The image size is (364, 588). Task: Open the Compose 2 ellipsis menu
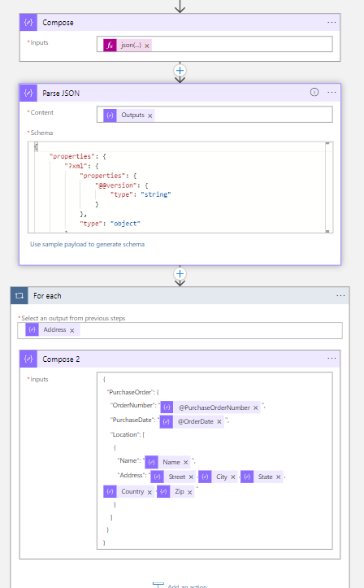coord(331,358)
